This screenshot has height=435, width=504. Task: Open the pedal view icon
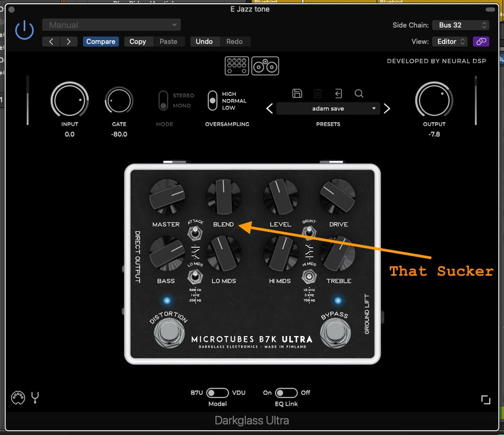(x=237, y=66)
